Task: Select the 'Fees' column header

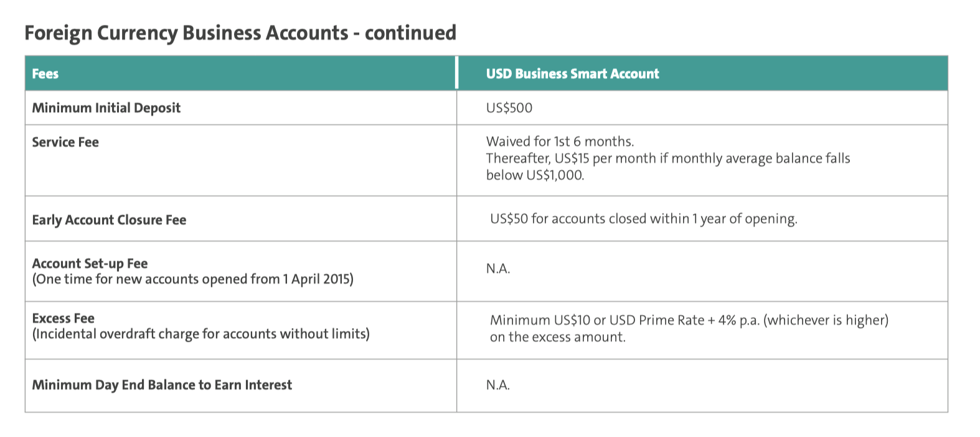Action: pos(45,73)
